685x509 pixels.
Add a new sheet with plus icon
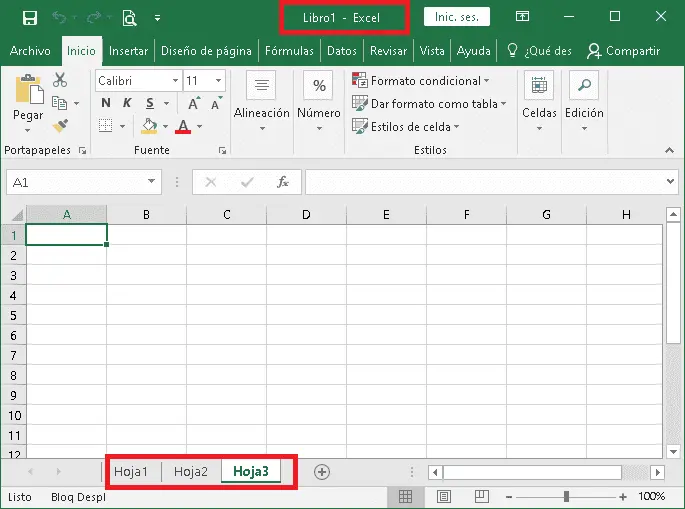click(x=322, y=472)
